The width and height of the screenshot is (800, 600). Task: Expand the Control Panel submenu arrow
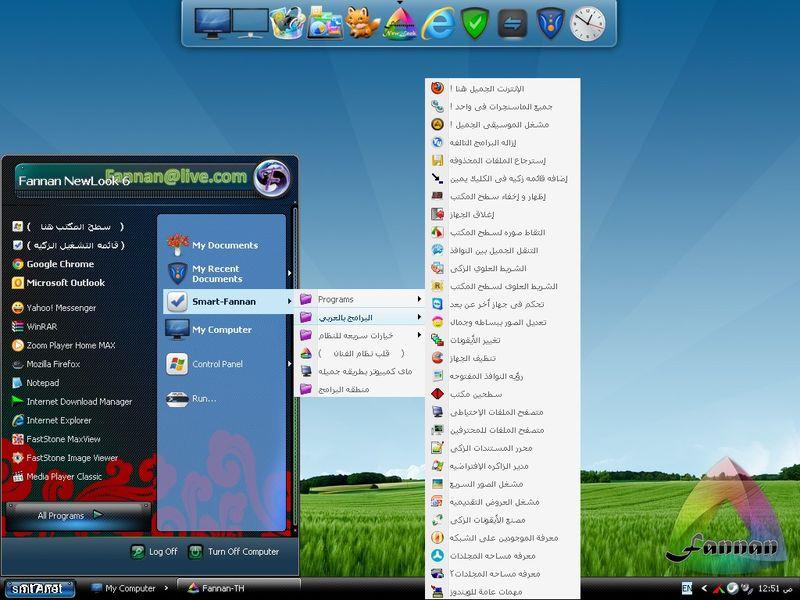coord(289,364)
